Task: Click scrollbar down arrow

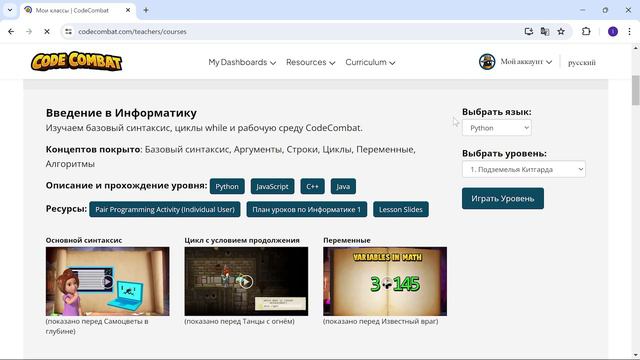Action: click(x=636, y=355)
